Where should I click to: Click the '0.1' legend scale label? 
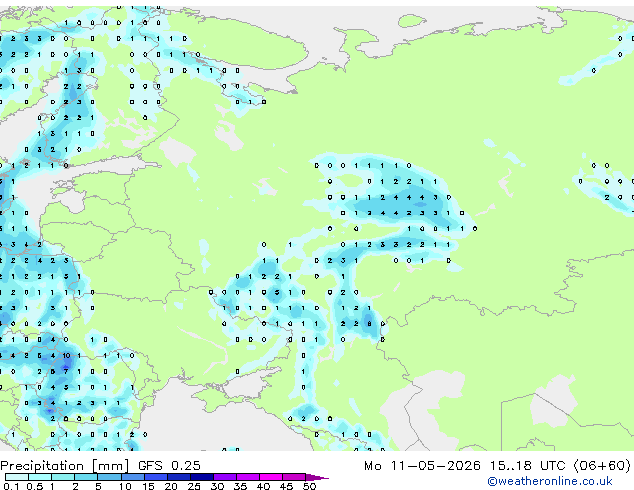click(11, 486)
